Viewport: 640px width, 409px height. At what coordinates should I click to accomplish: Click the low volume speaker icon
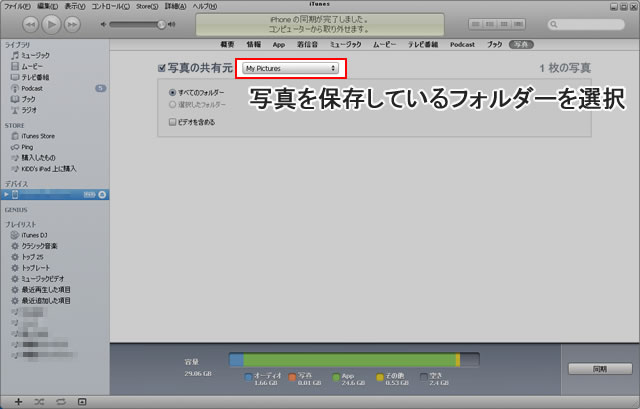103,24
